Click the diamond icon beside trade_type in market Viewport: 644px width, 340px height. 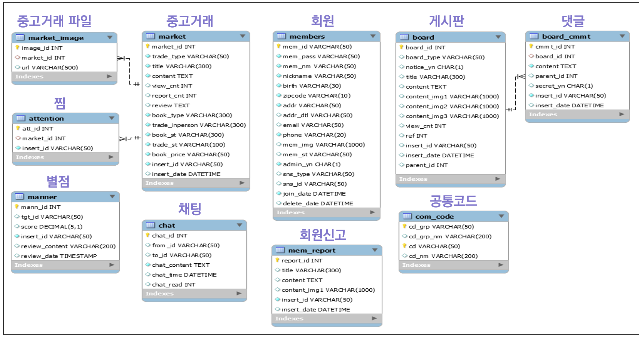click(x=148, y=56)
